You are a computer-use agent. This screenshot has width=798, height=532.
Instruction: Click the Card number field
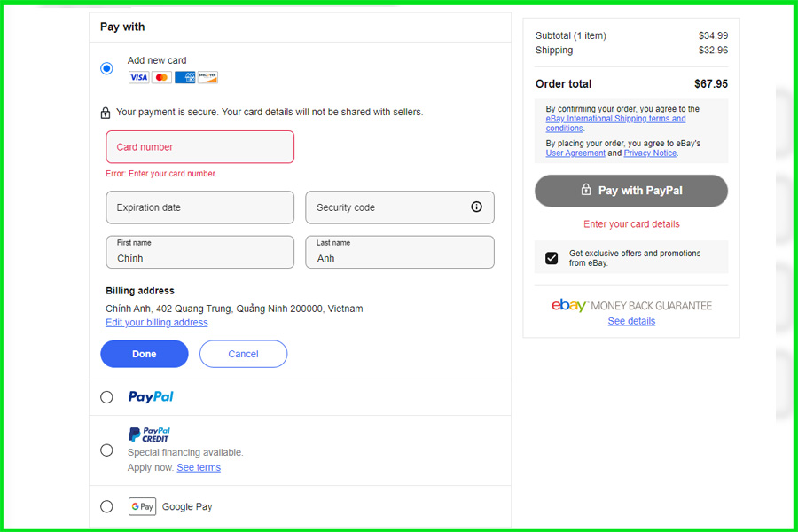click(x=199, y=147)
